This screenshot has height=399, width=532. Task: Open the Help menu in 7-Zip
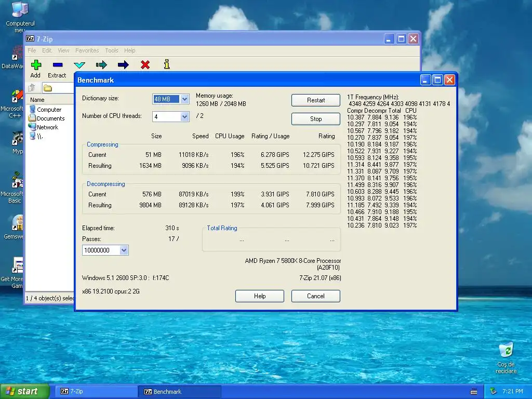point(129,50)
